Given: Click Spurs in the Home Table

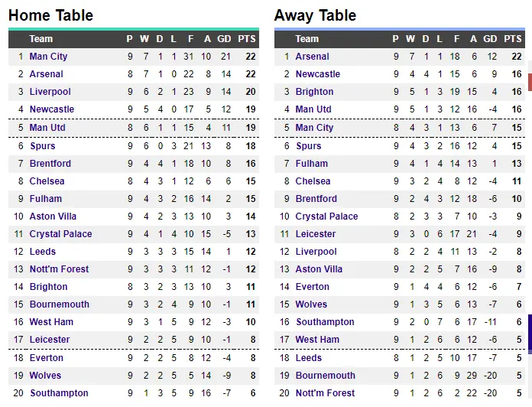Looking at the screenshot, I should coord(42,146).
